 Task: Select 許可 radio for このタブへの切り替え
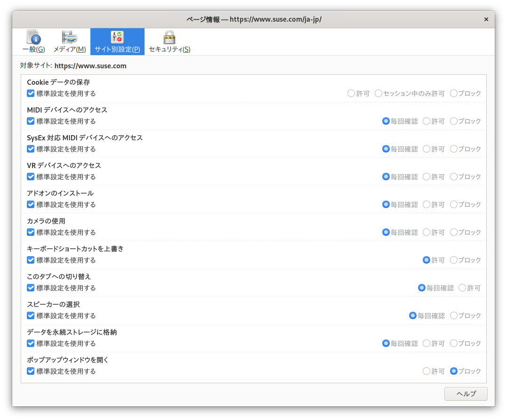(x=462, y=288)
